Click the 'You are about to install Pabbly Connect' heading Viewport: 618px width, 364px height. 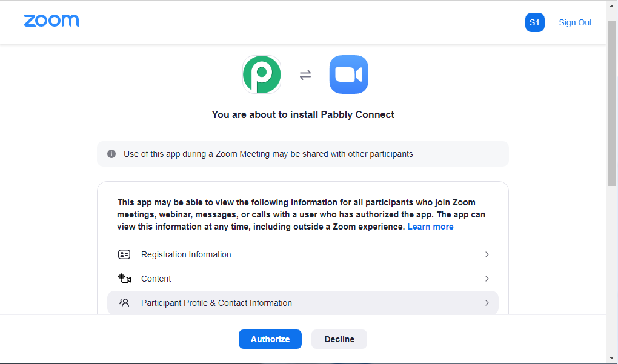click(303, 114)
